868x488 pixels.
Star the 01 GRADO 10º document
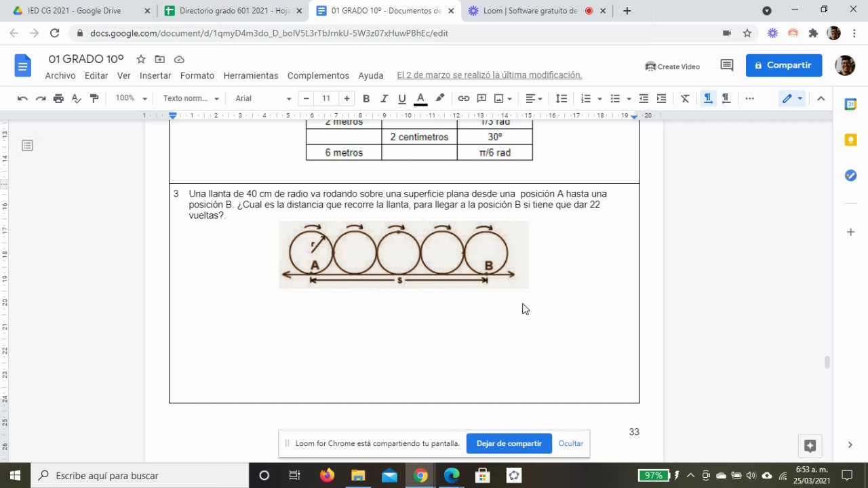pos(141,59)
